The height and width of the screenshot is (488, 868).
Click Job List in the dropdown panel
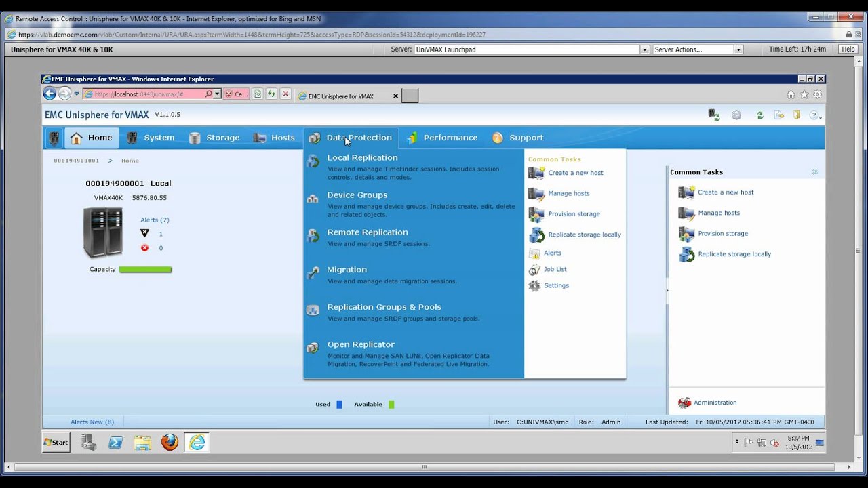pyautogui.click(x=555, y=269)
